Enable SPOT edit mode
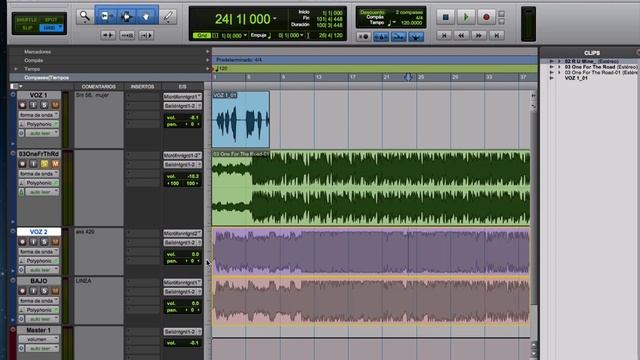This screenshot has height=360, width=640. tap(51, 20)
